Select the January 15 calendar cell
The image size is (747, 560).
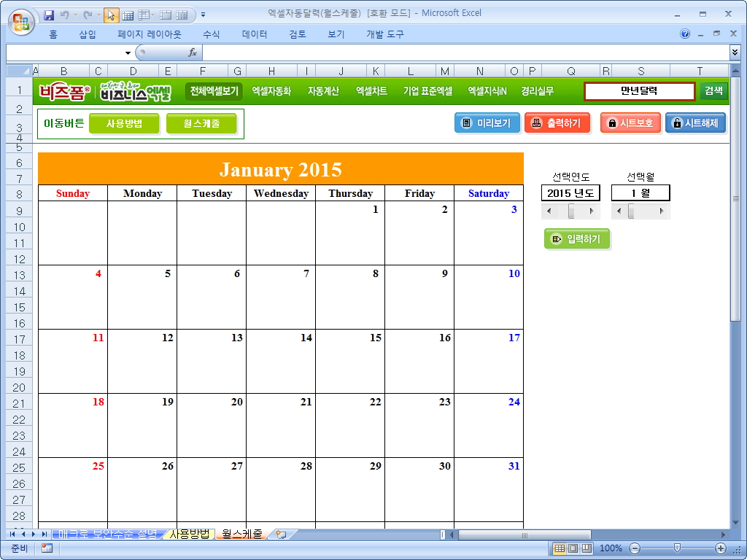pyautogui.click(x=350, y=361)
